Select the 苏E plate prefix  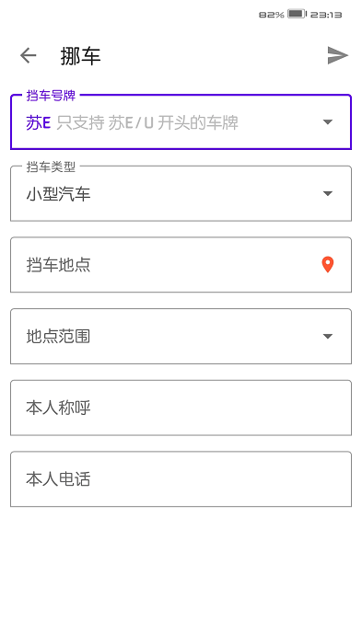(39, 122)
